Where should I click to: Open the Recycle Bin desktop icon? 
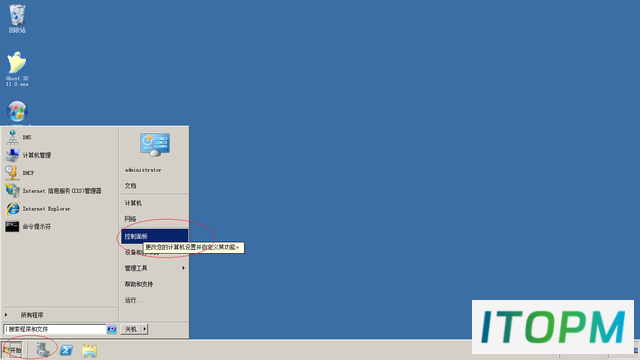click(x=17, y=18)
